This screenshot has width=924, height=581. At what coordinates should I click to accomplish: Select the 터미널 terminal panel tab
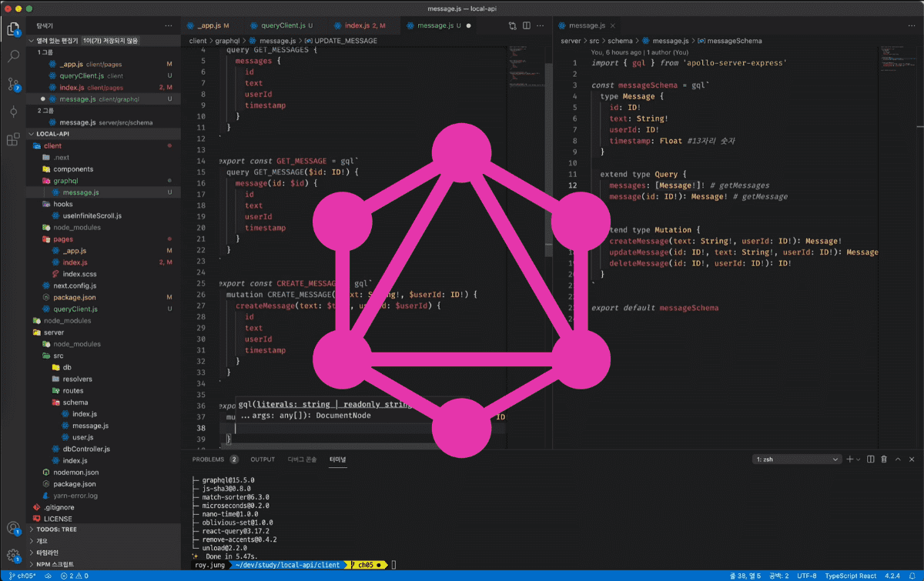coord(337,459)
